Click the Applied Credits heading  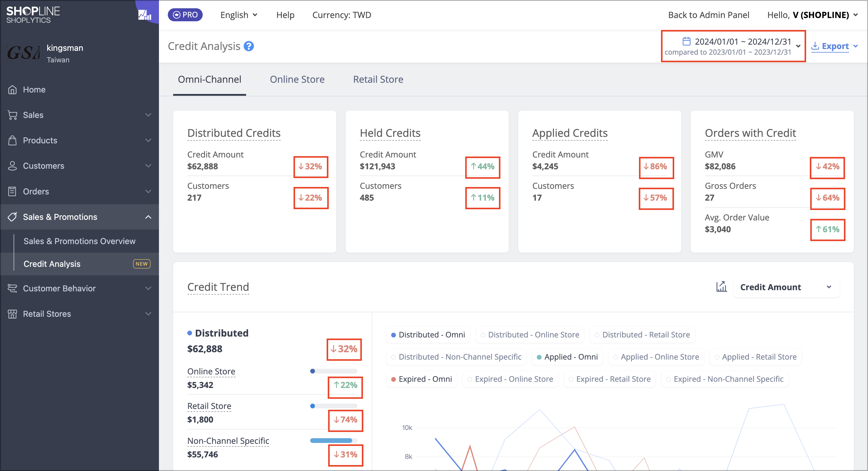[x=570, y=133]
